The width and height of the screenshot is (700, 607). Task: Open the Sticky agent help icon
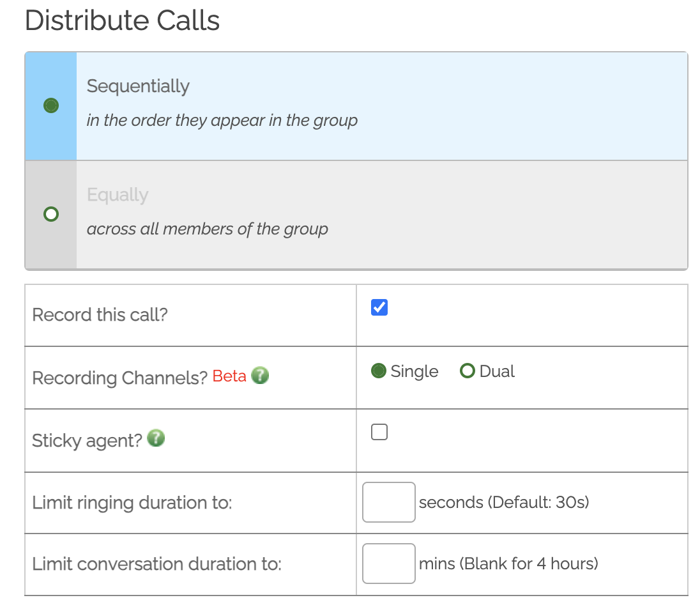pyautogui.click(x=156, y=439)
